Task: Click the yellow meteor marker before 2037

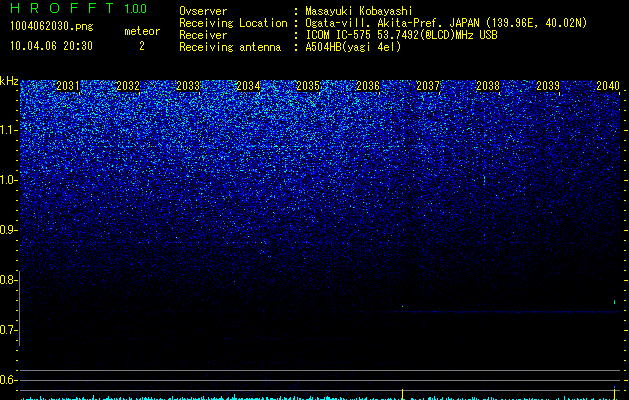Action: coord(402,394)
